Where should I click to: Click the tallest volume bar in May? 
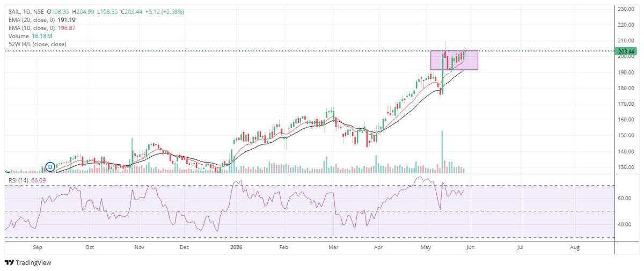[x=442, y=151]
